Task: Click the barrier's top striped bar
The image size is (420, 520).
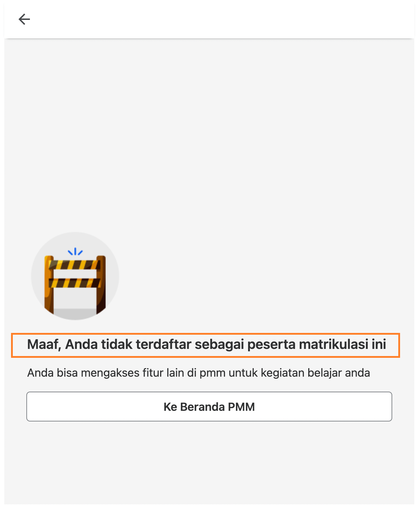Action: (75, 265)
